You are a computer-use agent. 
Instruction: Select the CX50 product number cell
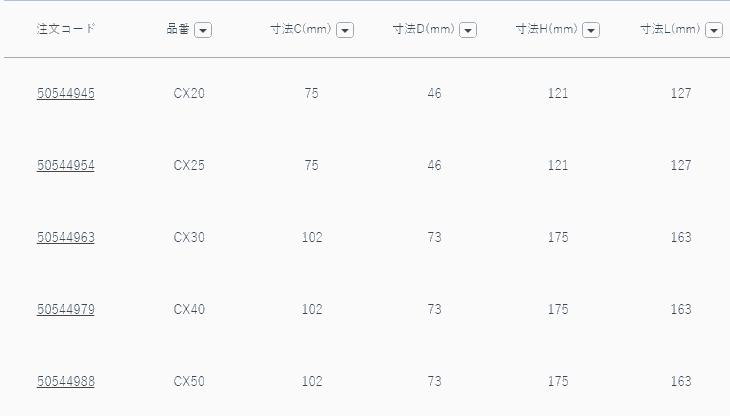click(x=189, y=382)
